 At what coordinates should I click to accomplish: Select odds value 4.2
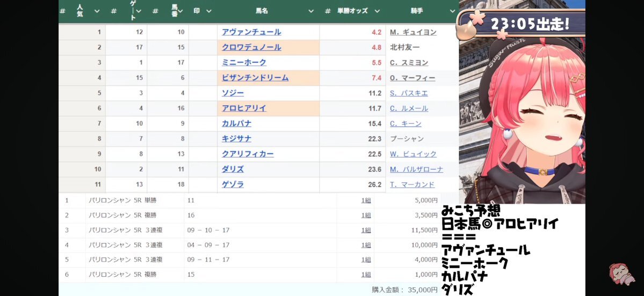pos(377,32)
